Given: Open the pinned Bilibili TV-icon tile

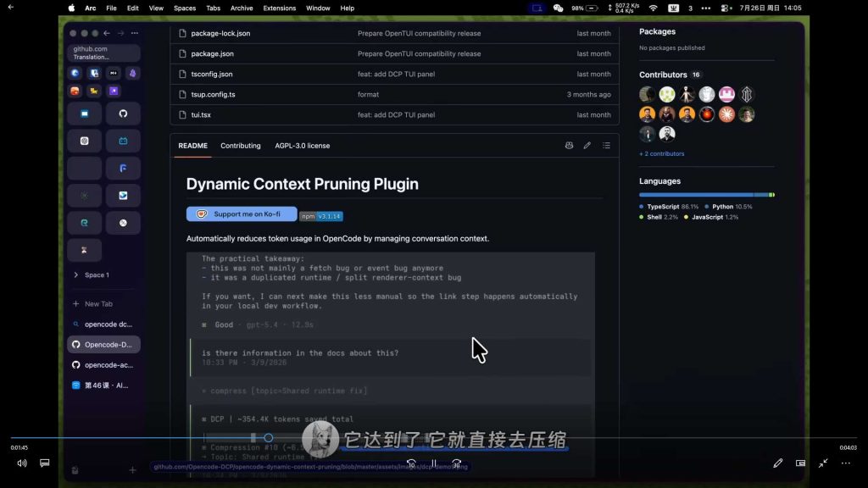Looking at the screenshot, I should (123, 141).
